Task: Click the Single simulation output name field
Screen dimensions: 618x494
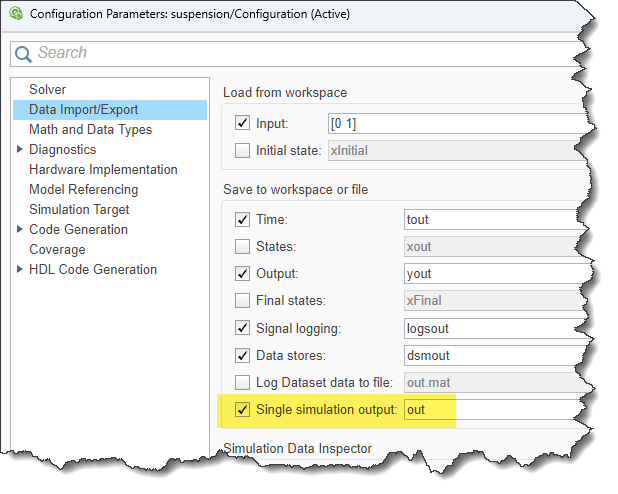Action: point(490,409)
